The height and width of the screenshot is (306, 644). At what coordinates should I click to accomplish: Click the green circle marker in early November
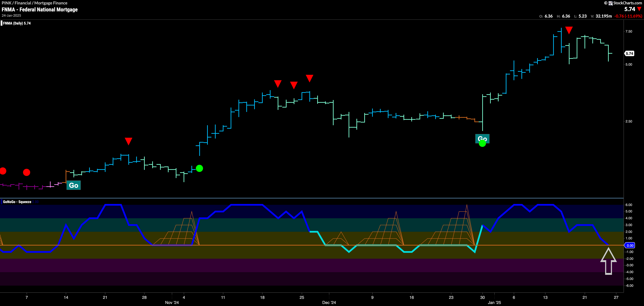tap(199, 168)
